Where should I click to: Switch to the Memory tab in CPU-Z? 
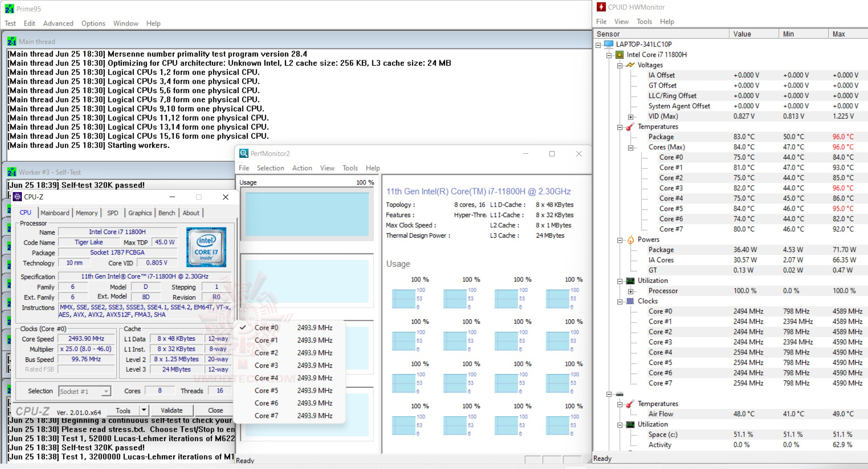pos(87,213)
